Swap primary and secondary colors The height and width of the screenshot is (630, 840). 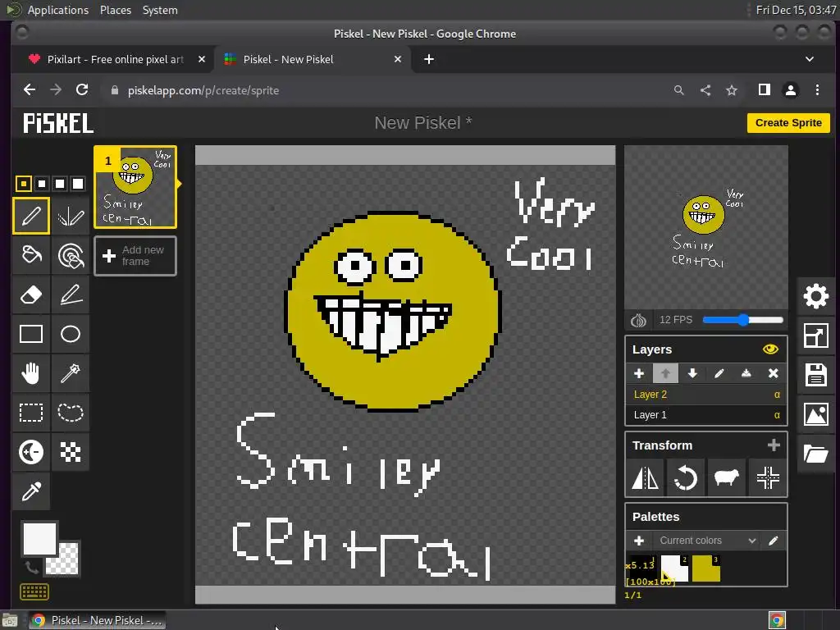[x=31, y=566]
